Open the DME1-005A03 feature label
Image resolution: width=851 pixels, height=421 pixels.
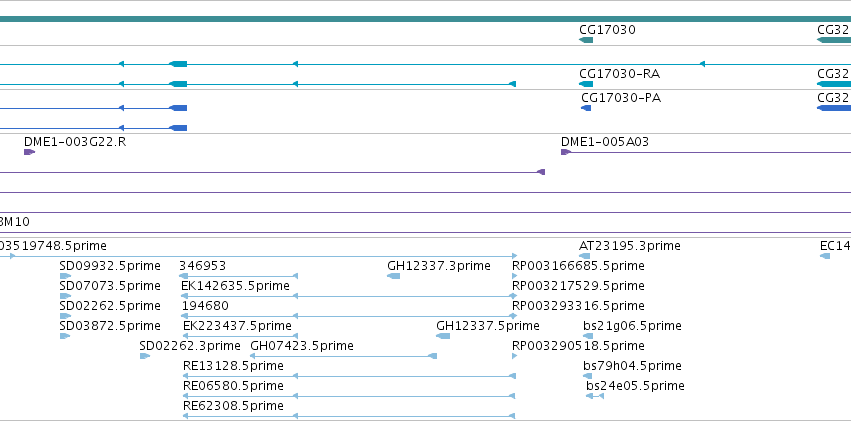point(605,142)
